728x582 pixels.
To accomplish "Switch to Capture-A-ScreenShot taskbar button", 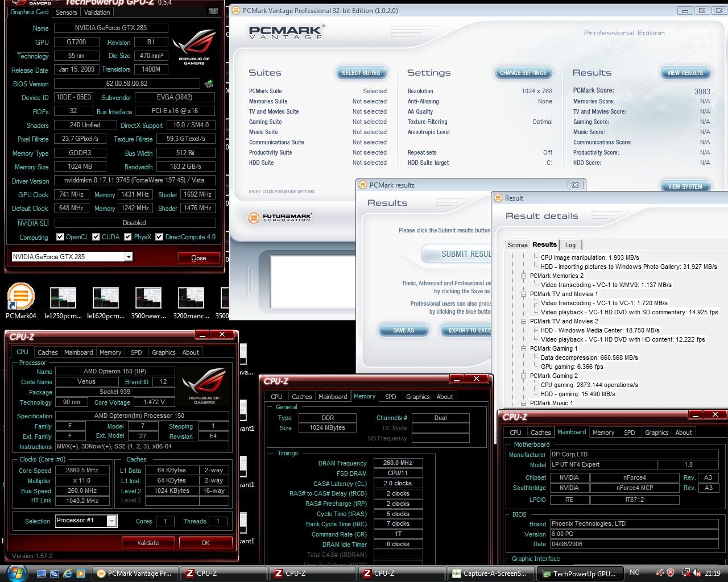I will 490,573.
